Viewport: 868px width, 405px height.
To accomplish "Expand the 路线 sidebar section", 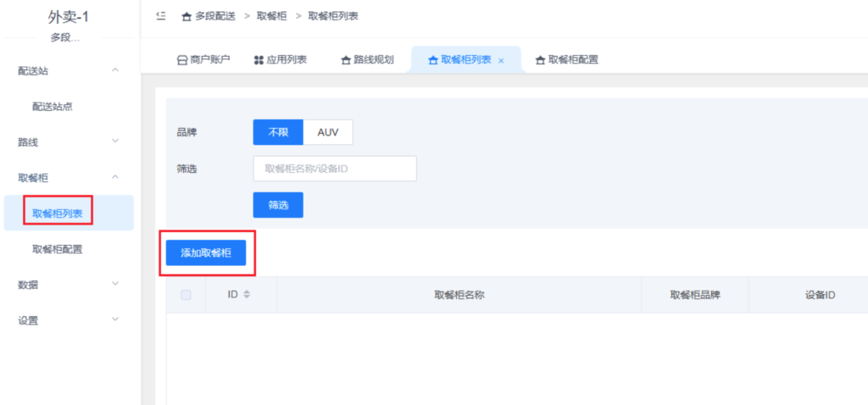I will point(115,141).
